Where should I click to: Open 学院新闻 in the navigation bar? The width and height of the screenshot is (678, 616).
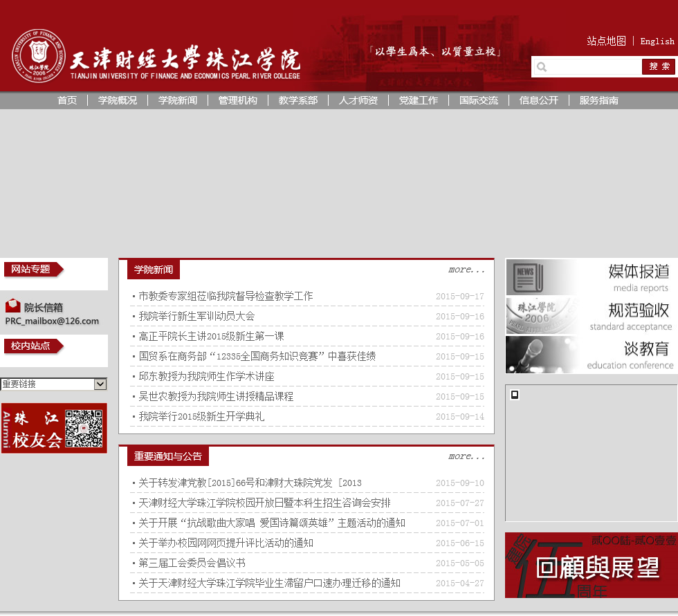pyautogui.click(x=177, y=101)
